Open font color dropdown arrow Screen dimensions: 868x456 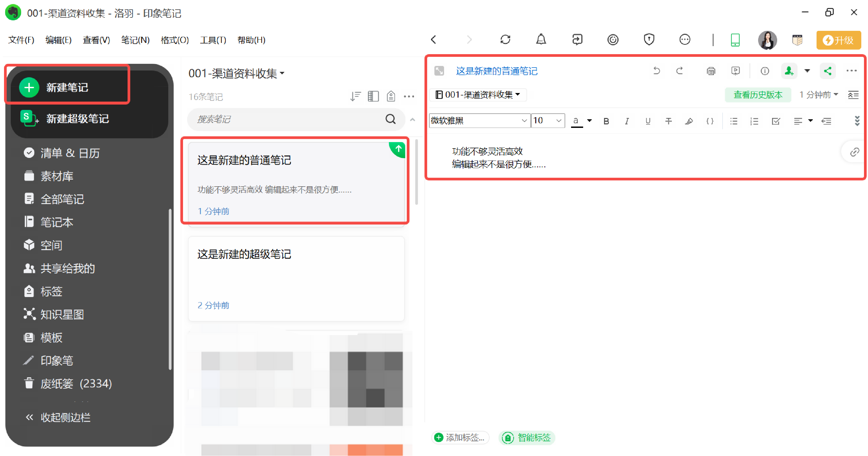click(x=589, y=121)
